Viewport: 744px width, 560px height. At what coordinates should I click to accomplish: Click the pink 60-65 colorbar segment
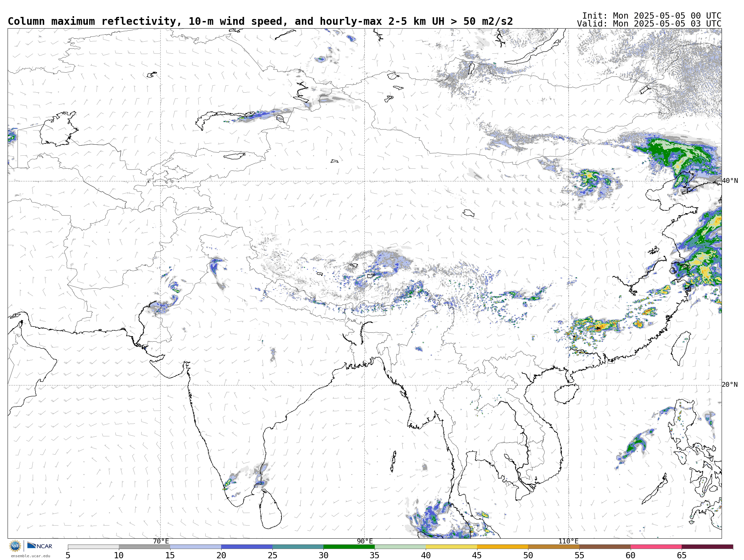(x=656, y=547)
